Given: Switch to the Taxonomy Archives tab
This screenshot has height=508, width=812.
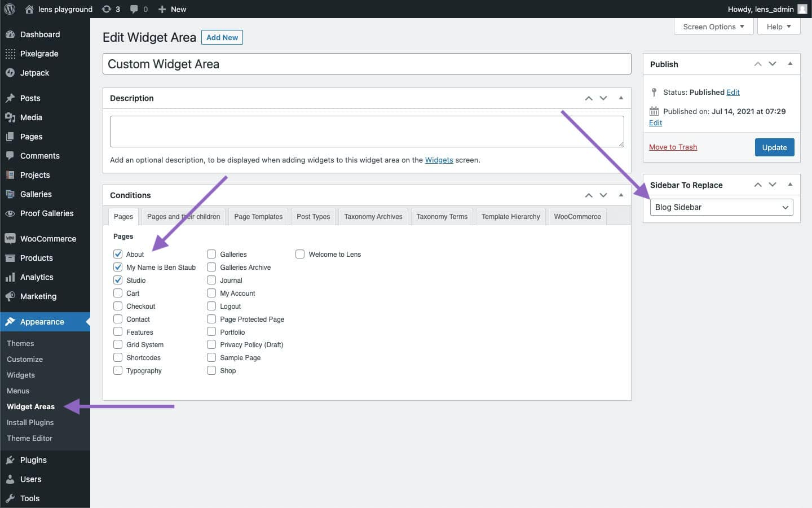Looking at the screenshot, I should click(373, 217).
